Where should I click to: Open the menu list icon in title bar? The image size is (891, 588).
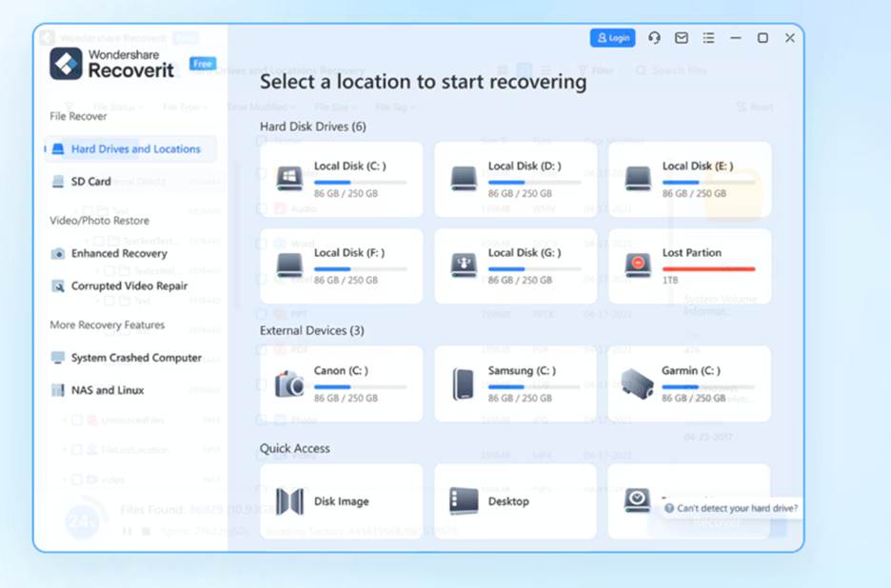tap(708, 38)
